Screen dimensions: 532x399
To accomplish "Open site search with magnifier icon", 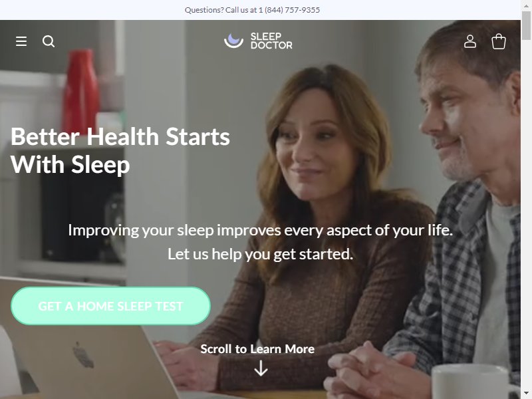I will coord(49,41).
